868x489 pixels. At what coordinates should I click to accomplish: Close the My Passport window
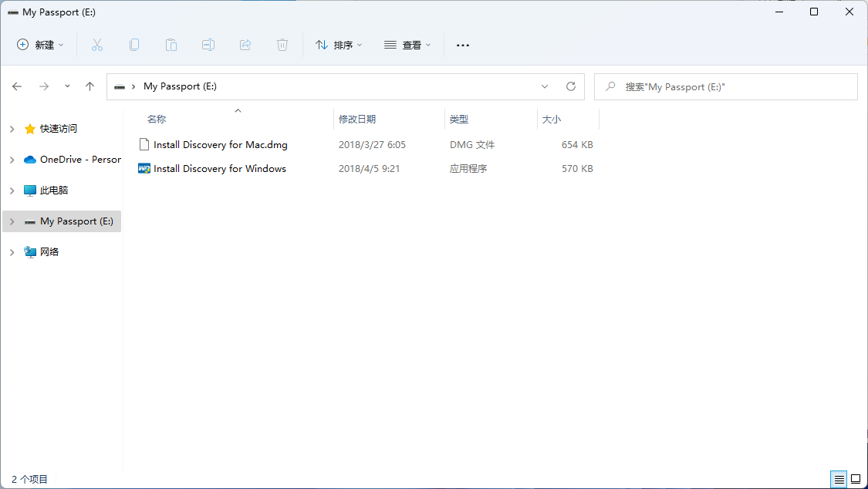[x=849, y=12]
